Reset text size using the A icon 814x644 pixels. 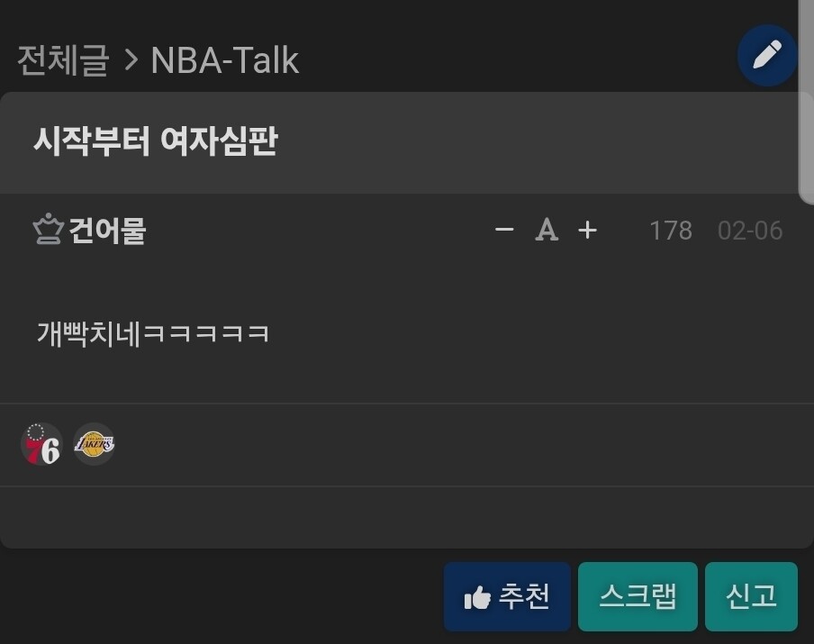[x=547, y=230]
